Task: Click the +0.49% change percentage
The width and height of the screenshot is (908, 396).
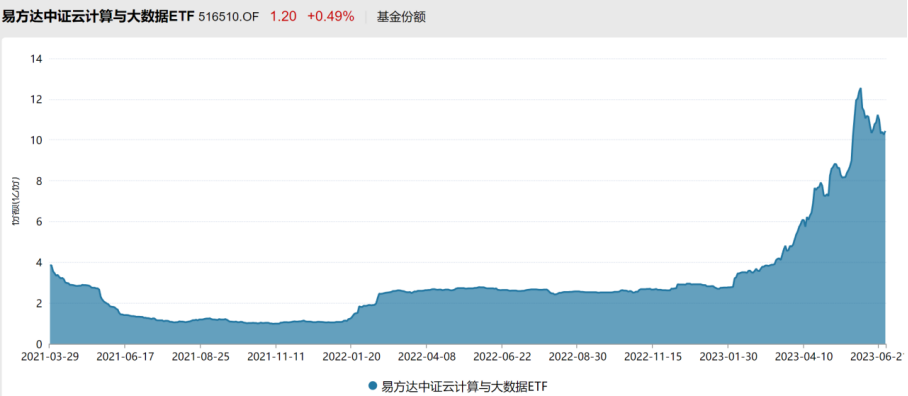Action: 330,16
